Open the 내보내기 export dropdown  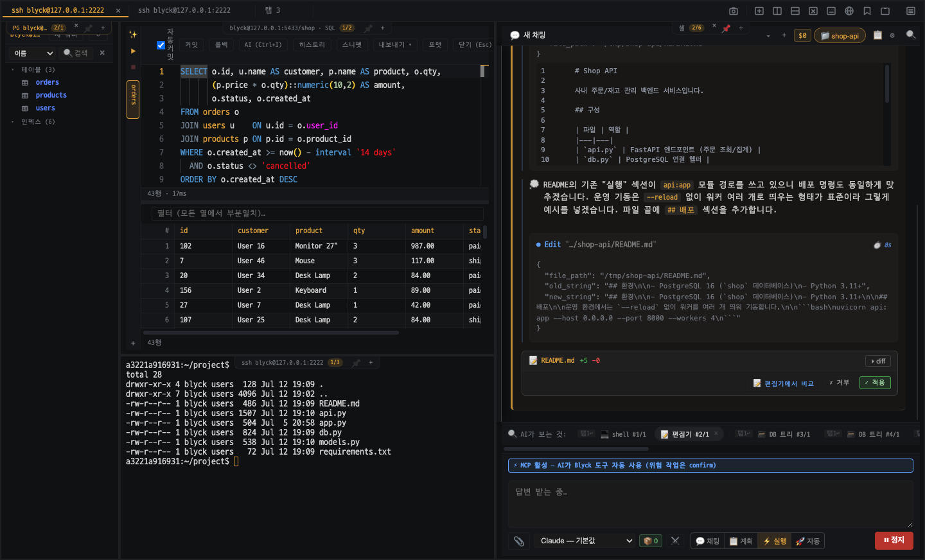point(395,45)
